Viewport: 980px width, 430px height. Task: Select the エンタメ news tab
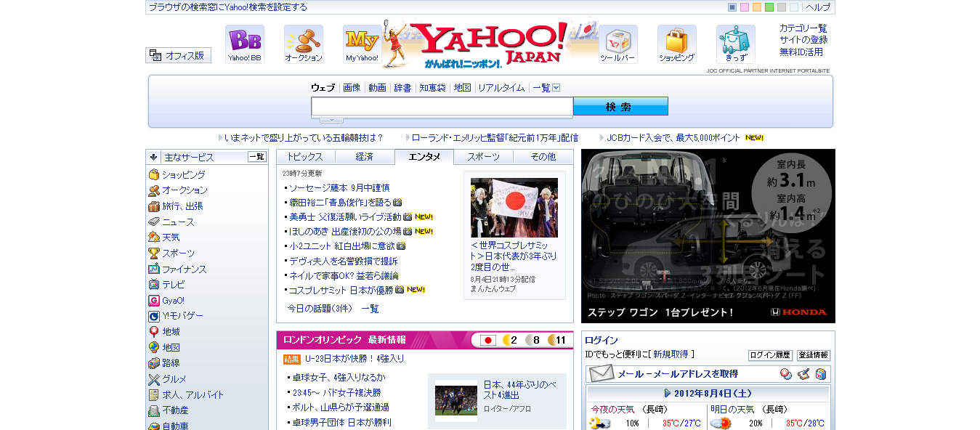click(424, 157)
